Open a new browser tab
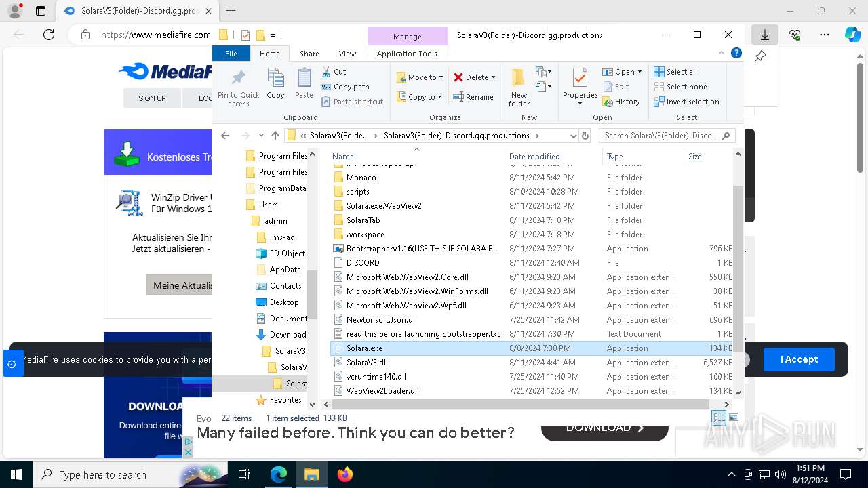 [231, 11]
